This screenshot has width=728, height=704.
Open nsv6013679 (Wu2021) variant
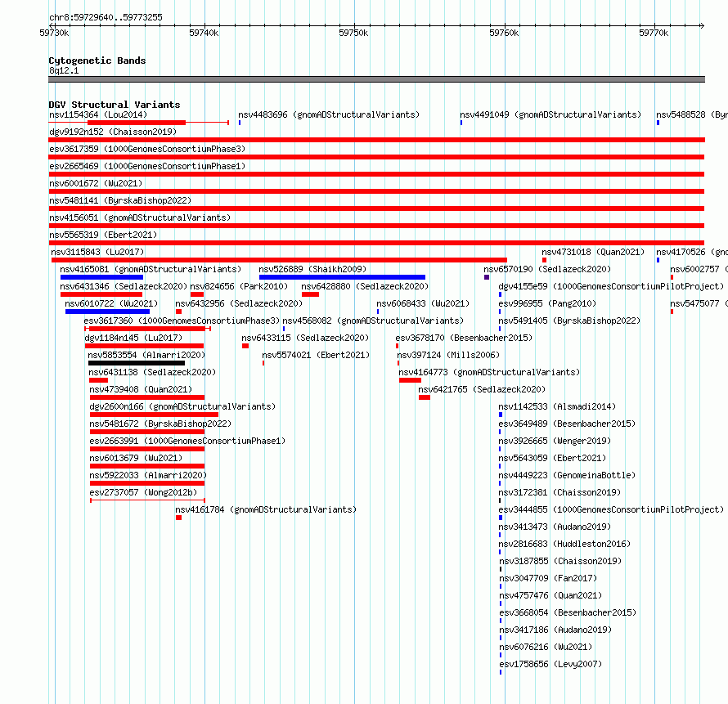pos(136,458)
